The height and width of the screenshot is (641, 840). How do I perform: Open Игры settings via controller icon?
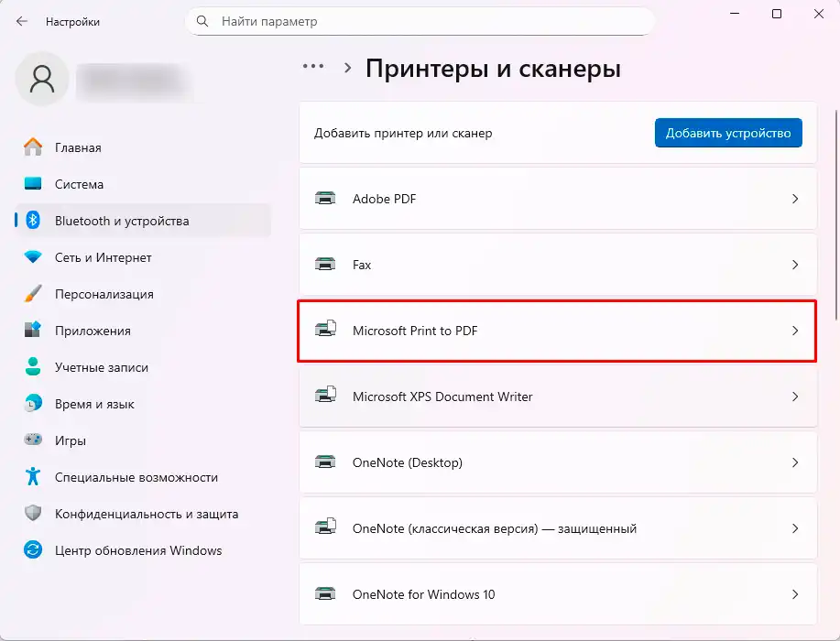click(34, 440)
